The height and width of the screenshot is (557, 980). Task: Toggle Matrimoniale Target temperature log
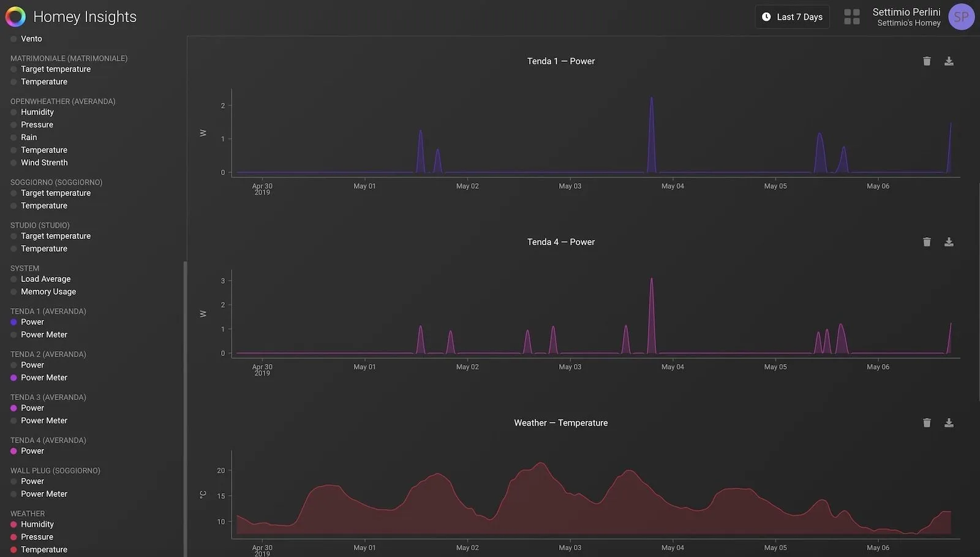point(50,69)
